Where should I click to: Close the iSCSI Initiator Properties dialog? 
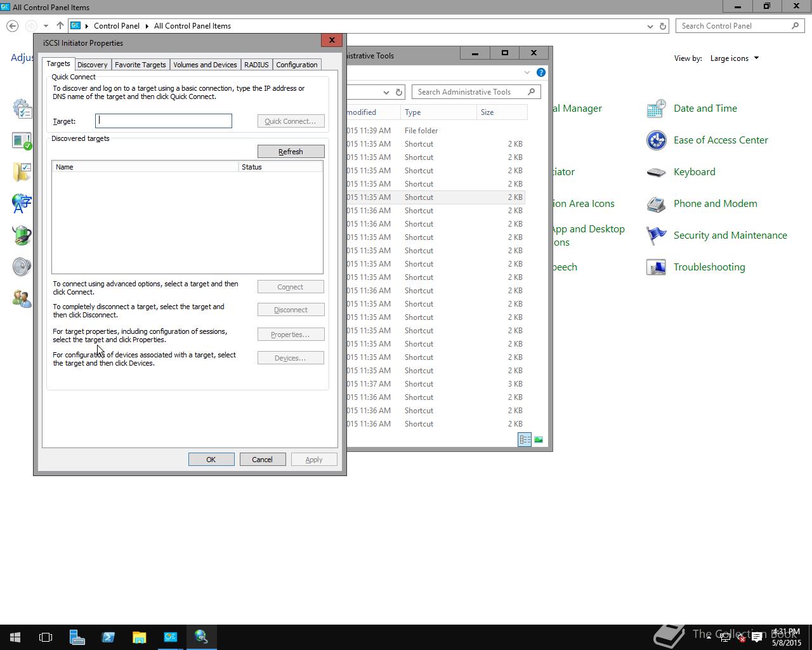coord(332,40)
